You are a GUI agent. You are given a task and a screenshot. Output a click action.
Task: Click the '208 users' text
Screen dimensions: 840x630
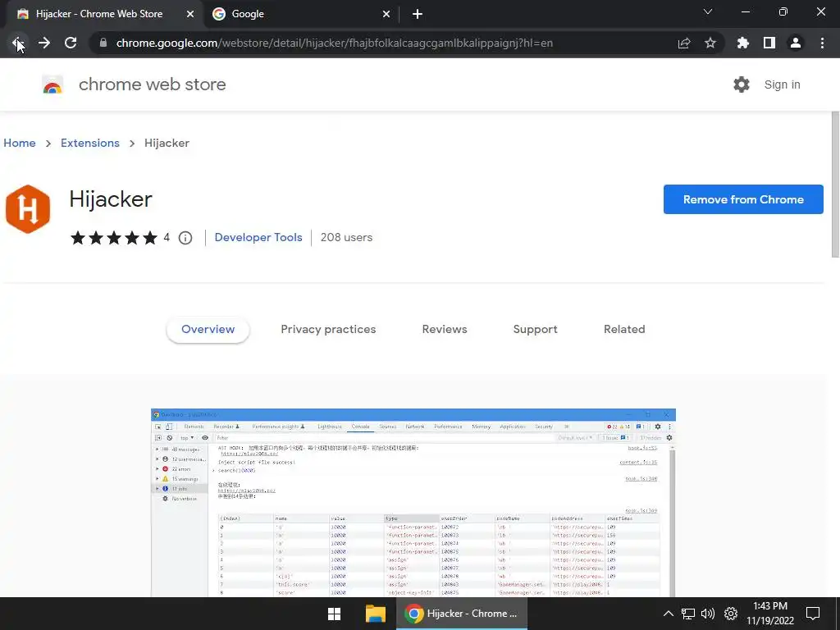coord(346,237)
